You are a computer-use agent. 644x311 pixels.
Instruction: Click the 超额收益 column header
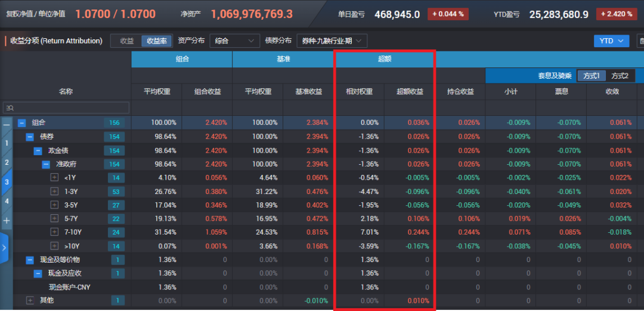click(410, 92)
